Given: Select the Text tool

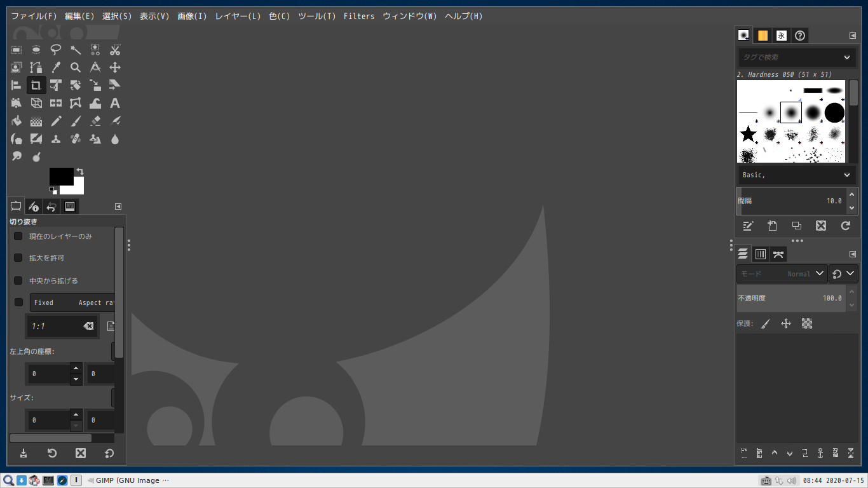Looking at the screenshot, I should (115, 103).
